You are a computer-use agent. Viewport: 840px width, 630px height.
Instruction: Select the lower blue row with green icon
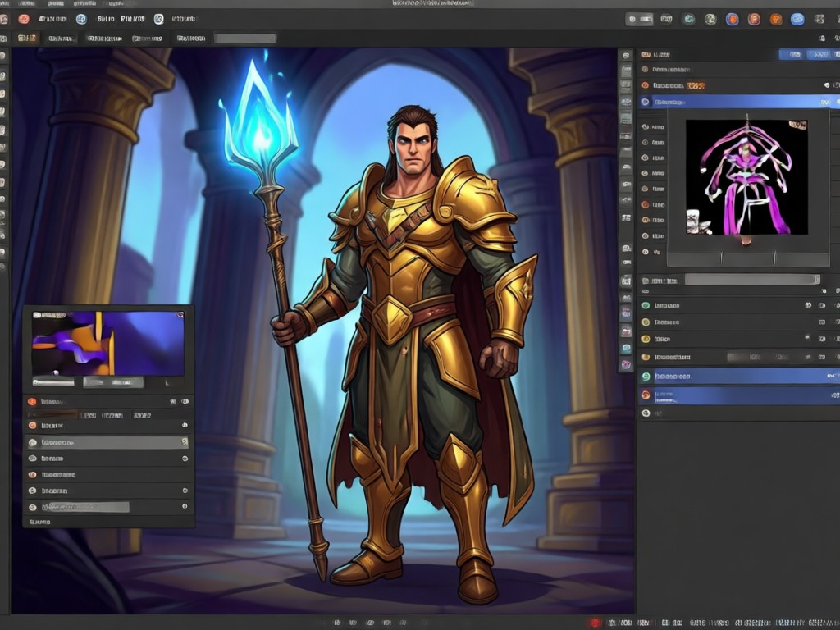click(739, 376)
